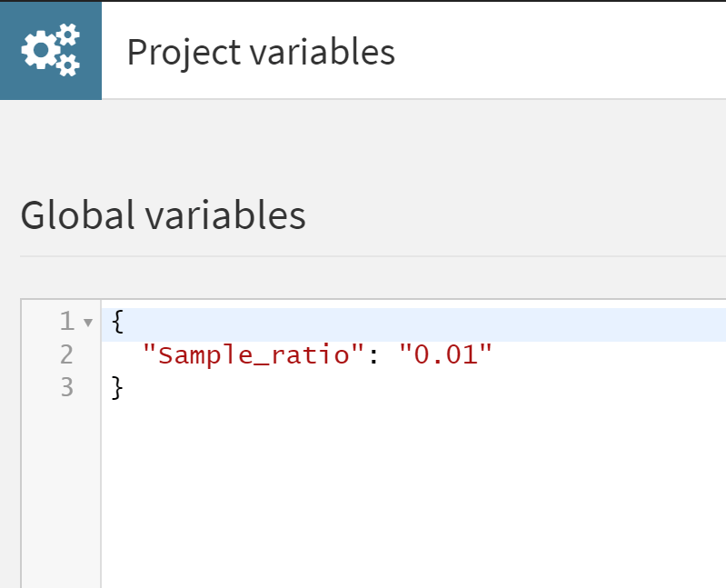Click empty area below the JSON code
The width and height of the screenshot is (726, 588).
(x=409, y=491)
